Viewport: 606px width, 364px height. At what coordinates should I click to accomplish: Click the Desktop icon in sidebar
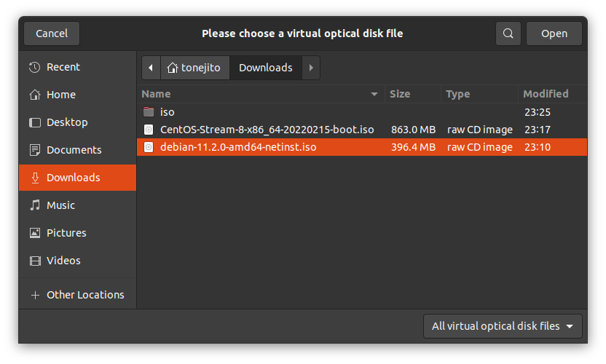pyautogui.click(x=34, y=122)
